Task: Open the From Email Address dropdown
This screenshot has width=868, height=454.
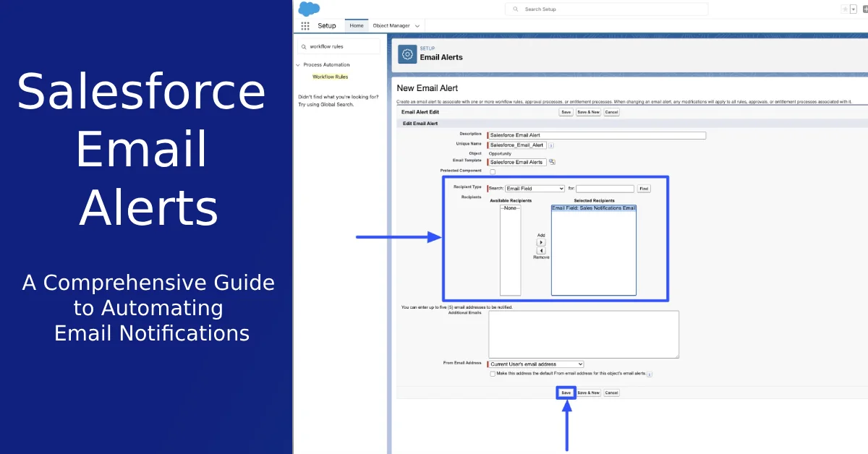Action: click(x=536, y=364)
